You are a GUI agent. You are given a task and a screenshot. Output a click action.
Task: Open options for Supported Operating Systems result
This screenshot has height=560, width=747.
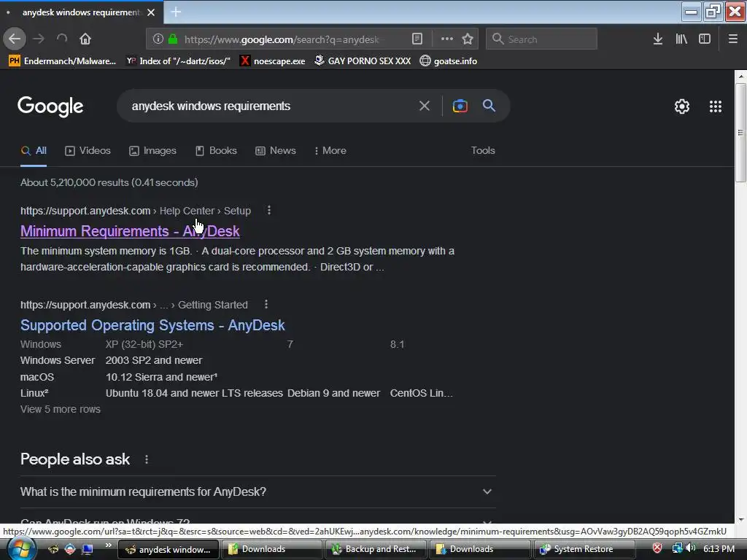tap(266, 304)
